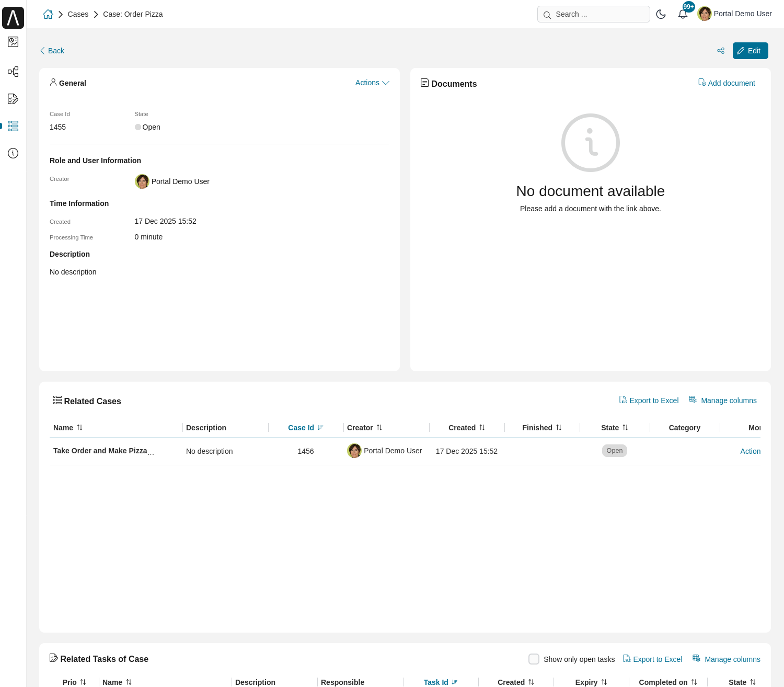Click the Edit button
Viewport: 784px width, 687px height.
(x=750, y=51)
